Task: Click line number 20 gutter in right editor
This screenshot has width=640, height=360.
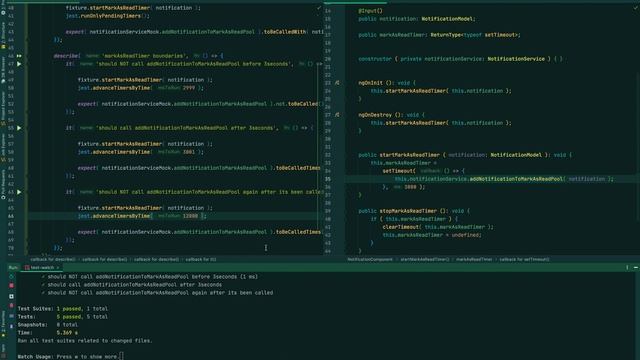Action: tap(328, 59)
